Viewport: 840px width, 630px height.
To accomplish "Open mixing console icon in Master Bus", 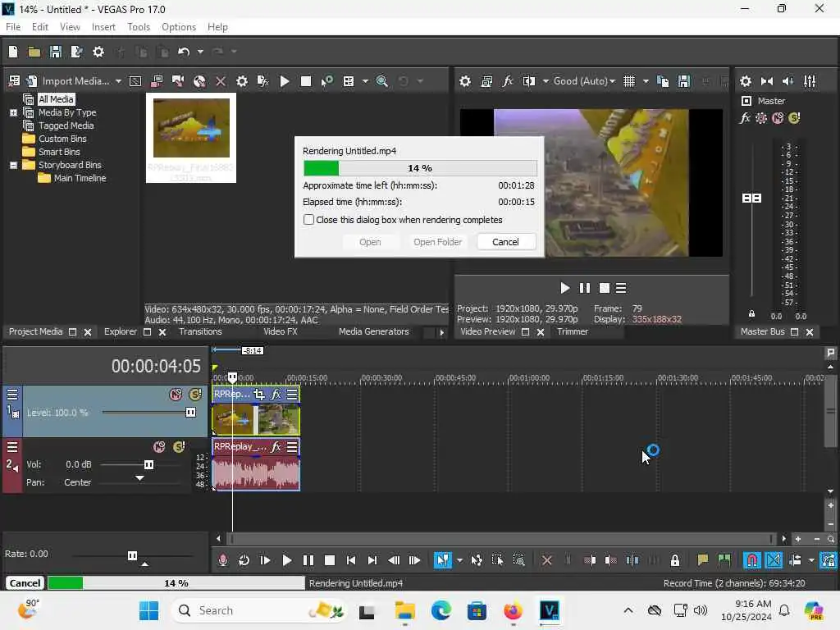I will tap(810, 81).
